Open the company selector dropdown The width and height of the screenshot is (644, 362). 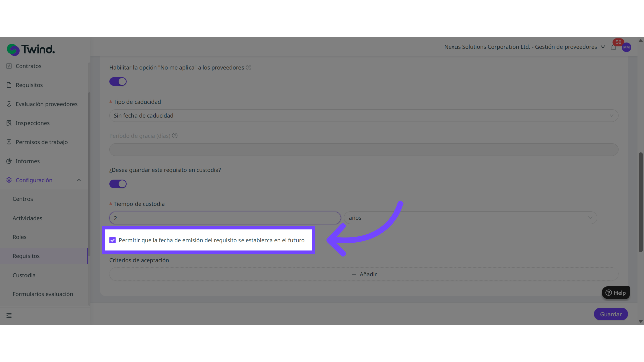pyautogui.click(x=525, y=47)
